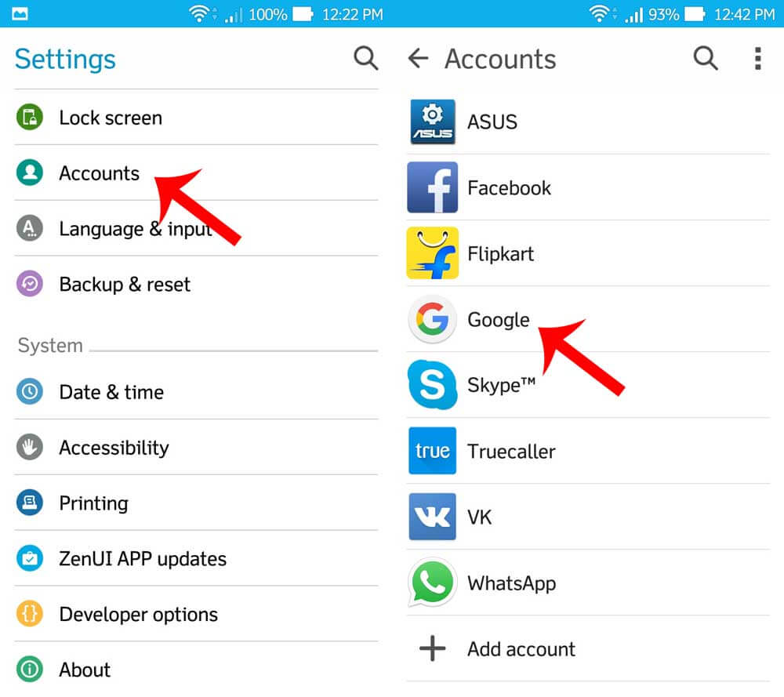Open Date & time settings
The width and height of the screenshot is (784, 697).
click(111, 392)
